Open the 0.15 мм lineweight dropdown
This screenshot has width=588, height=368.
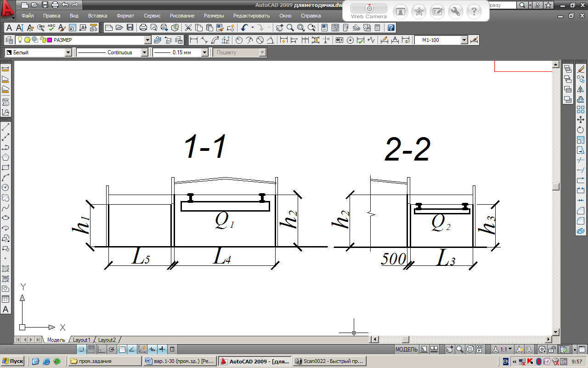tap(205, 52)
